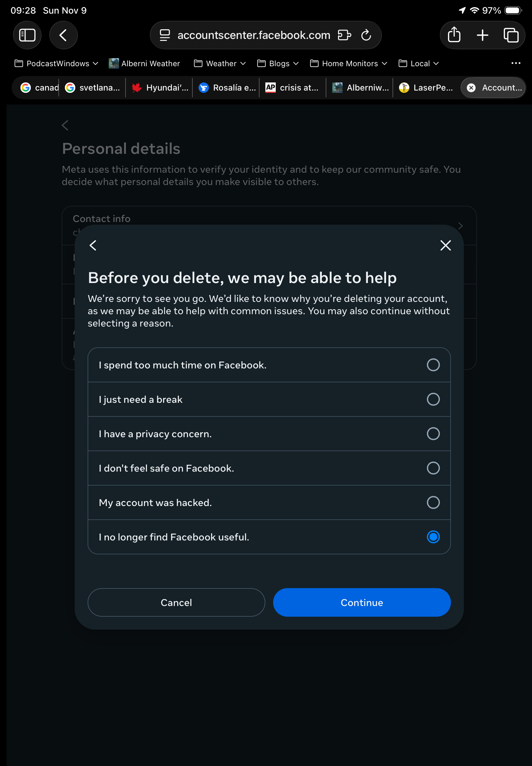
Task: Go back within the delete dialog
Action: (93, 245)
